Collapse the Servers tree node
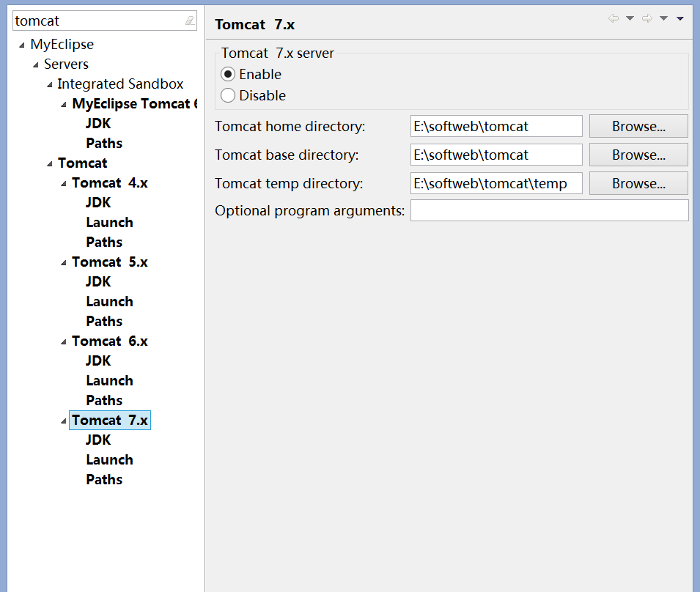700x592 pixels. (36, 65)
